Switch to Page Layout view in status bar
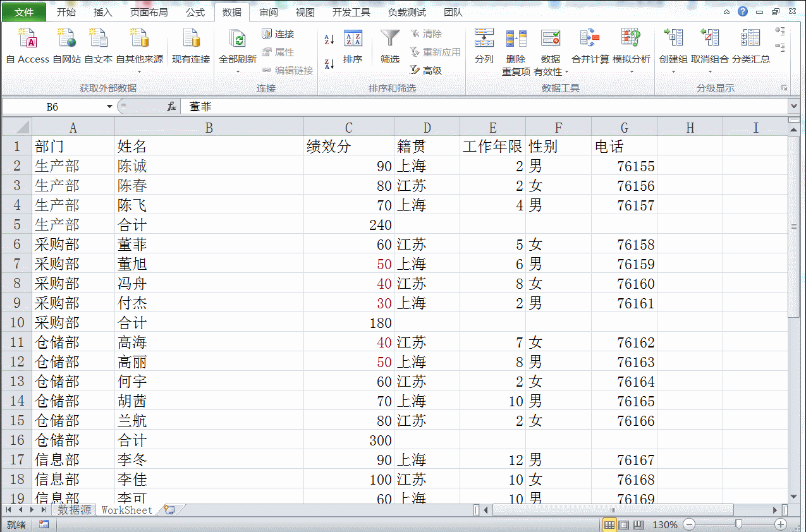 pyautogui.click(x=624, y=524)
